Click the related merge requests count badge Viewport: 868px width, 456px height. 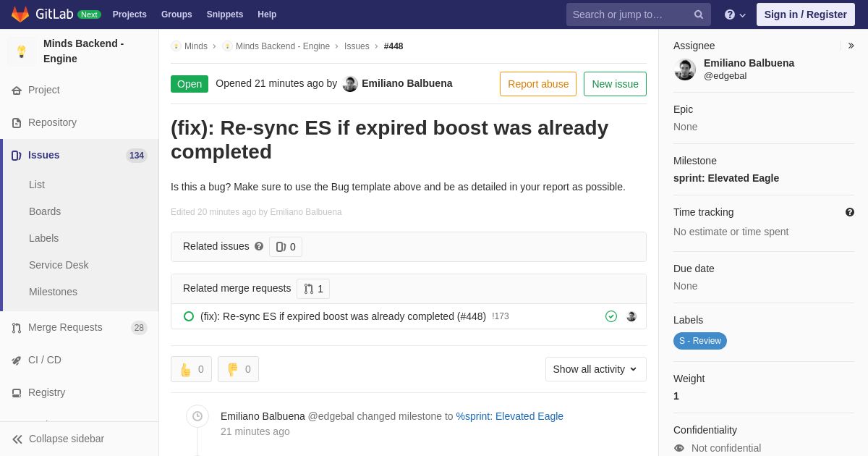pos(313,289)
